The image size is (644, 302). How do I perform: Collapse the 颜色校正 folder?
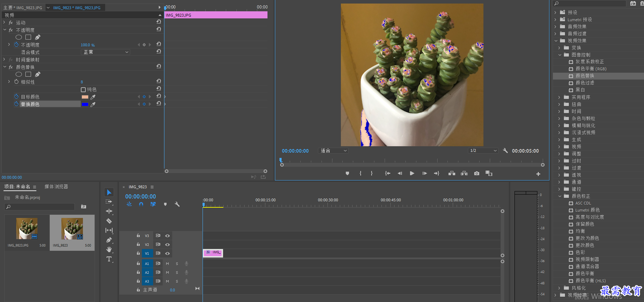(x=560, y=196)
